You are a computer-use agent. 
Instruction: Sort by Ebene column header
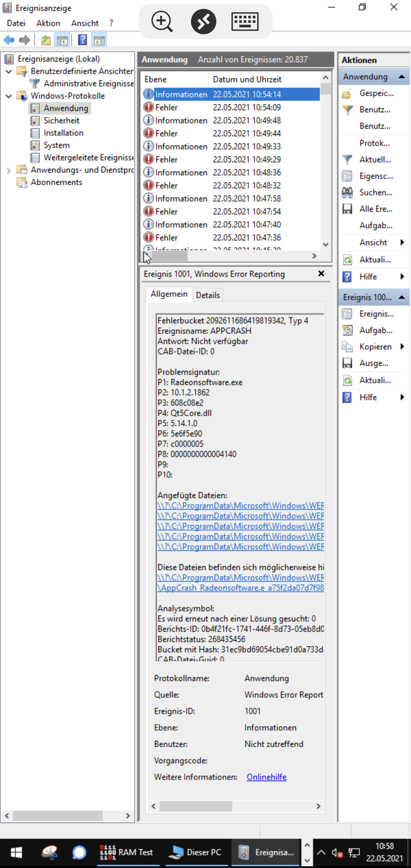174,80
